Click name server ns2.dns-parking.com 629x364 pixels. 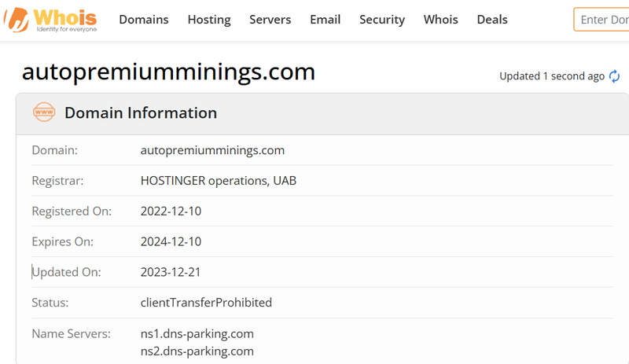tap(197, 351)
